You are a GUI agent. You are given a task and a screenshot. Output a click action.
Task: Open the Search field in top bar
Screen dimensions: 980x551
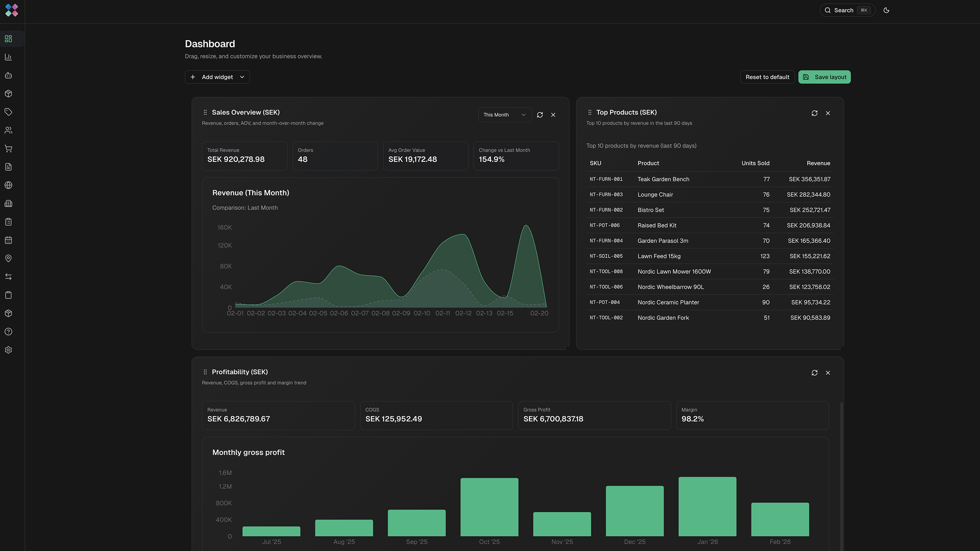[847, 10]
